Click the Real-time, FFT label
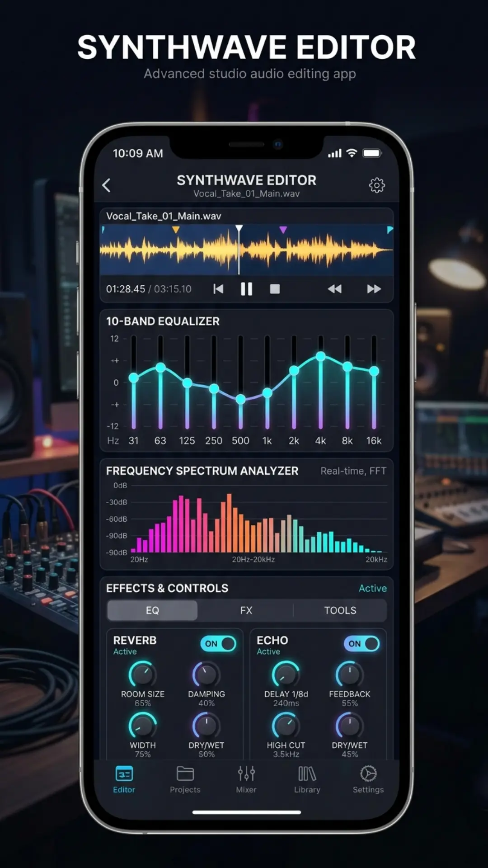Image resolution: width=488 pixels, height=868 pixels. pos(353,471)
